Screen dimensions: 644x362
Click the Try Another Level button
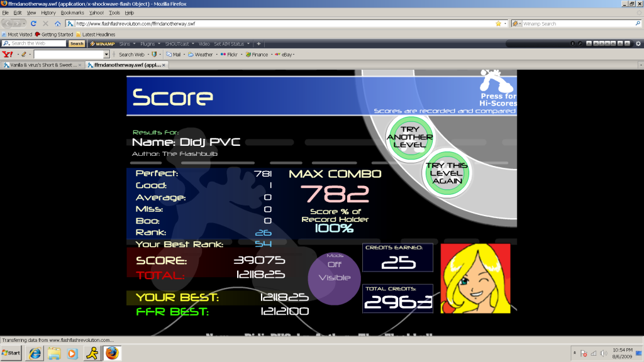(409, 137)
